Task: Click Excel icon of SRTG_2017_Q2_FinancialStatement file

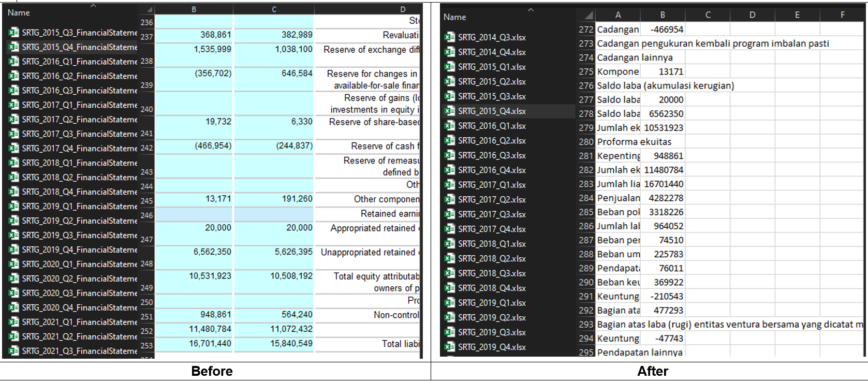Action: [x=13, y=120]
